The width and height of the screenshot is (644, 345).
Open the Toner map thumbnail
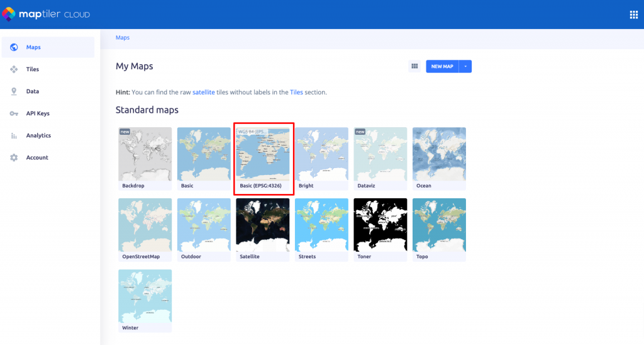380,225
